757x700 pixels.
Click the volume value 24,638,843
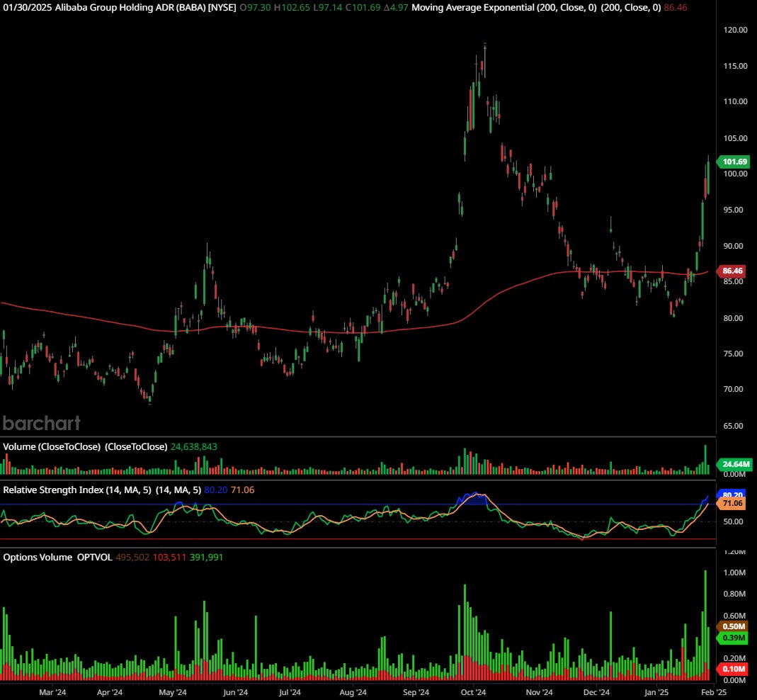click(x=193, y=447)
